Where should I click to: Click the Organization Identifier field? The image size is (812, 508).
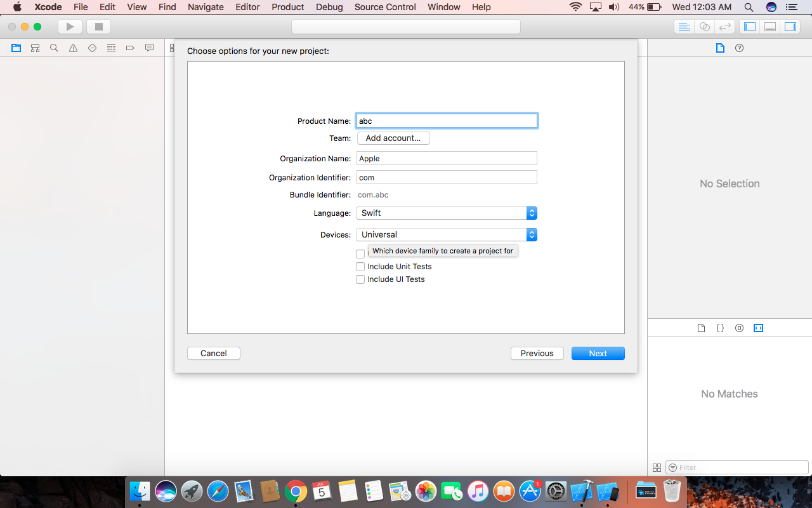pos(447,178)
